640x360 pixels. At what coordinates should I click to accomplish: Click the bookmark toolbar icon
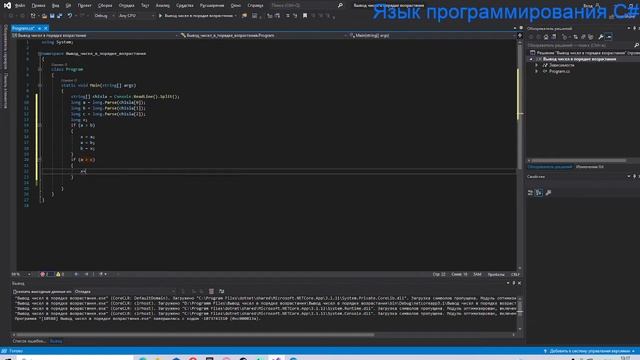(x=305, y=16)
